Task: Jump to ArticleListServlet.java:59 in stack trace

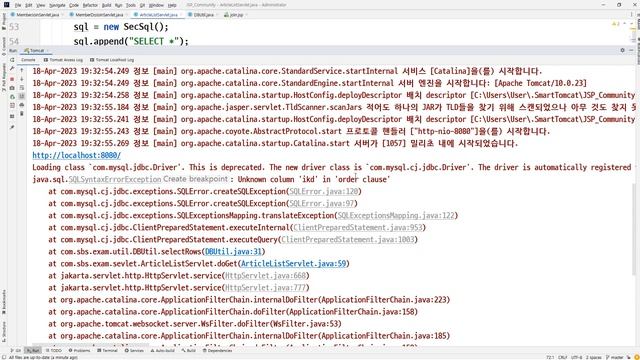Action: (293, 264)
